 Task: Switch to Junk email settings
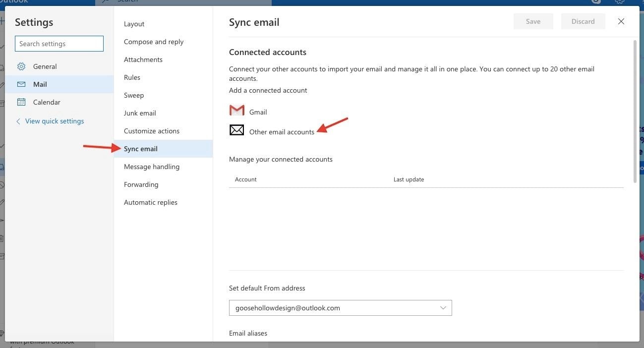coord(140,113)
